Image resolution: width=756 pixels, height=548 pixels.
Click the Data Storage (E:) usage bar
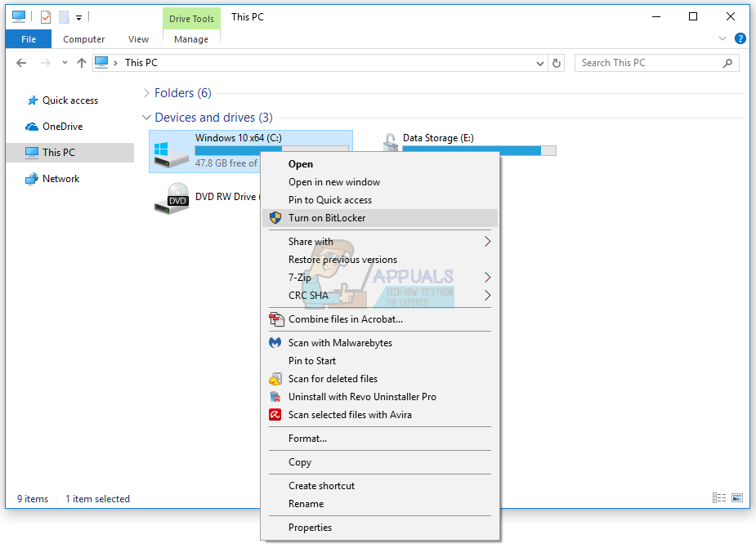click(479, 151)
